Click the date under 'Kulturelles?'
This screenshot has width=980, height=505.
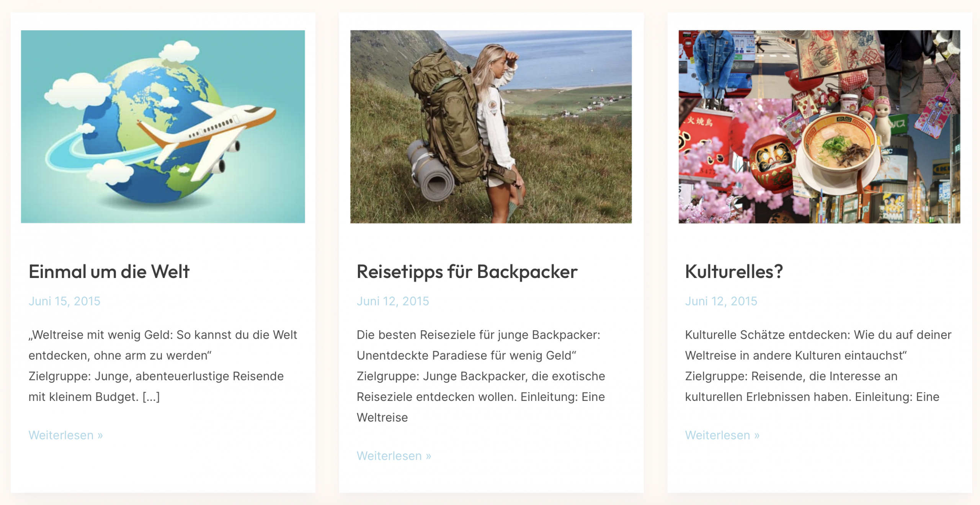point(721,301)
